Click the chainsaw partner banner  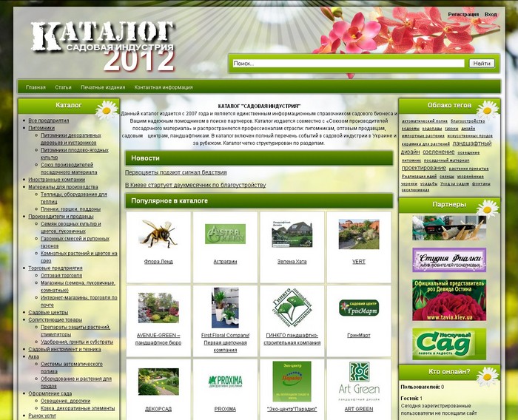coord(449,228)
